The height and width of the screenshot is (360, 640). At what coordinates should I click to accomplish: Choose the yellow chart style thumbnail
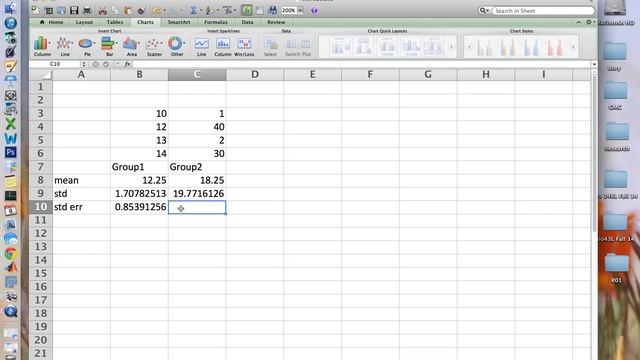point(508,47)
